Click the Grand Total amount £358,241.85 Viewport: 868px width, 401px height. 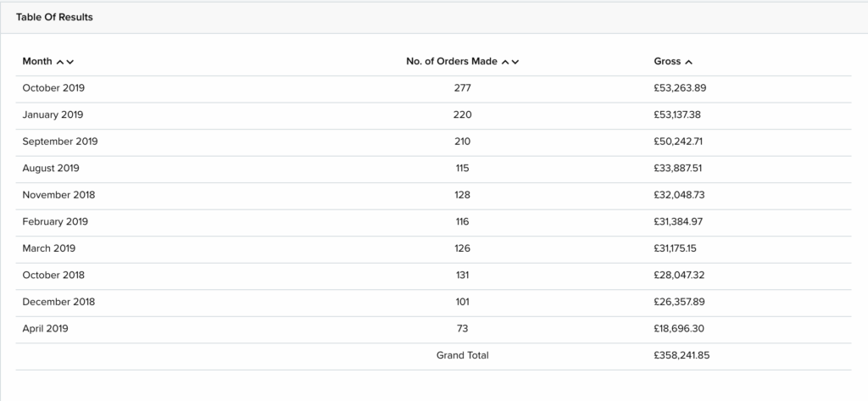coord(682,355)
